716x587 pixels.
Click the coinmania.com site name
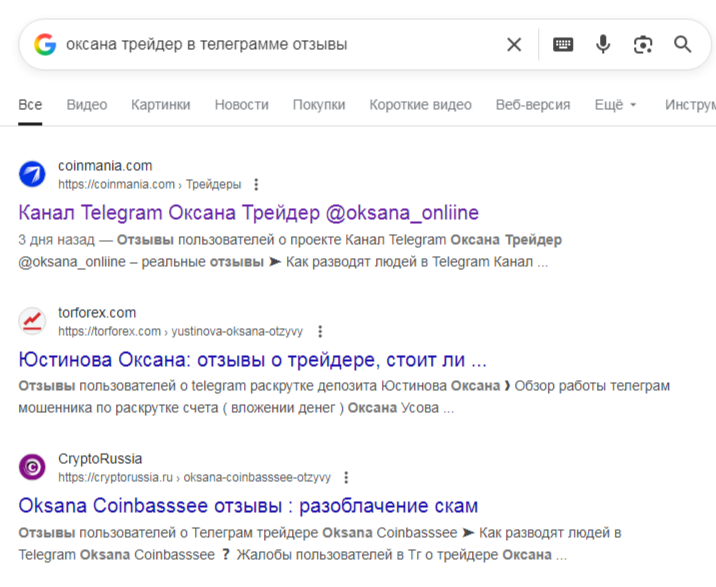(x=105, y=166)
